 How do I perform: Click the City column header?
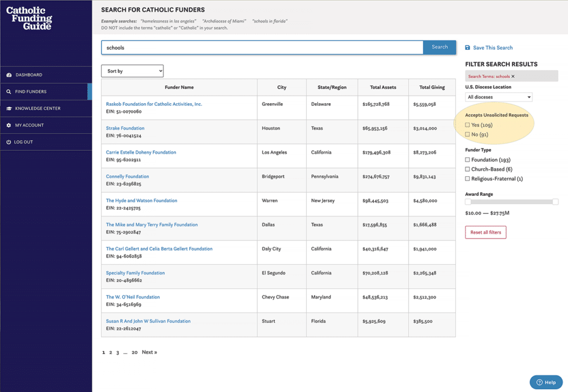(x=282, y=87)
